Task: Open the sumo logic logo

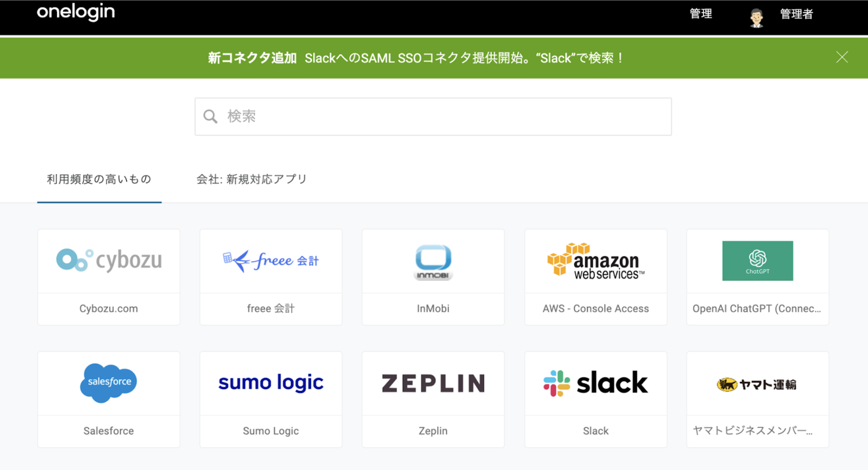Action: (x=271, y=383)
